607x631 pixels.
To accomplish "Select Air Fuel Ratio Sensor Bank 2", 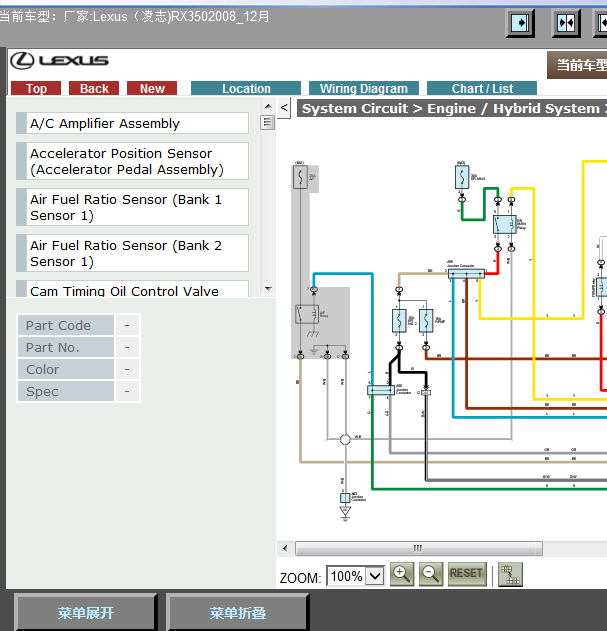I will (132, 253).
